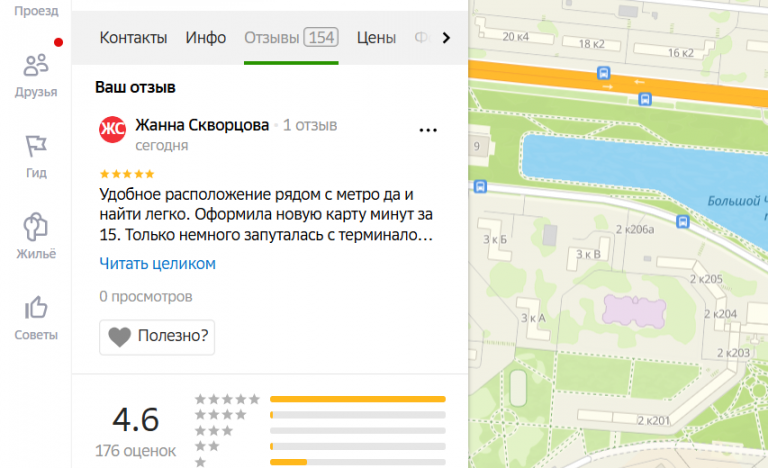Switch to the Инфо tab
Viewport: 768px width, 468px height.
tap(206, 38)
